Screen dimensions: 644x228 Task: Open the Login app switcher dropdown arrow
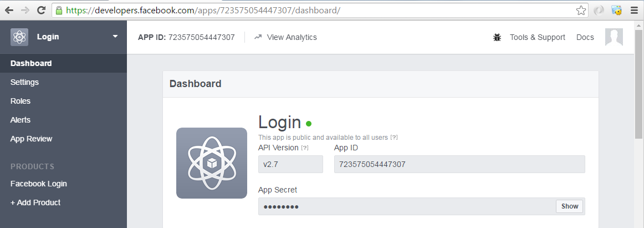point(115,37)
